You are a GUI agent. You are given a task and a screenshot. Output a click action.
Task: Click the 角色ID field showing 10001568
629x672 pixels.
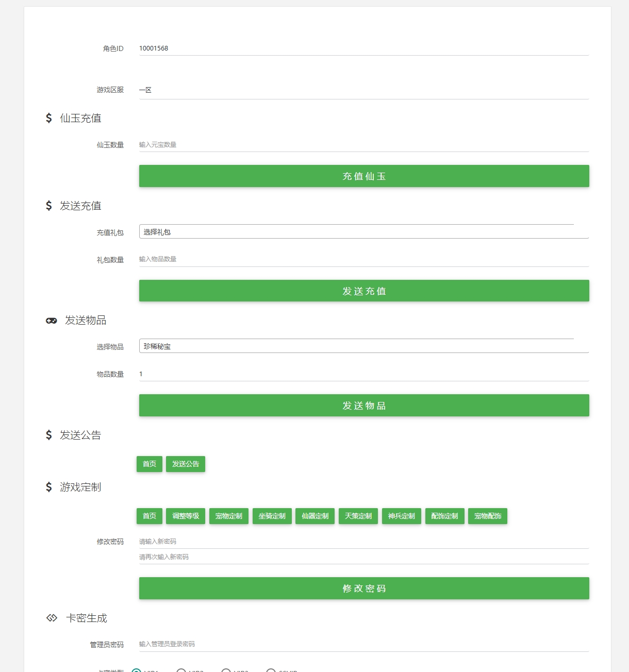point(364,48)
